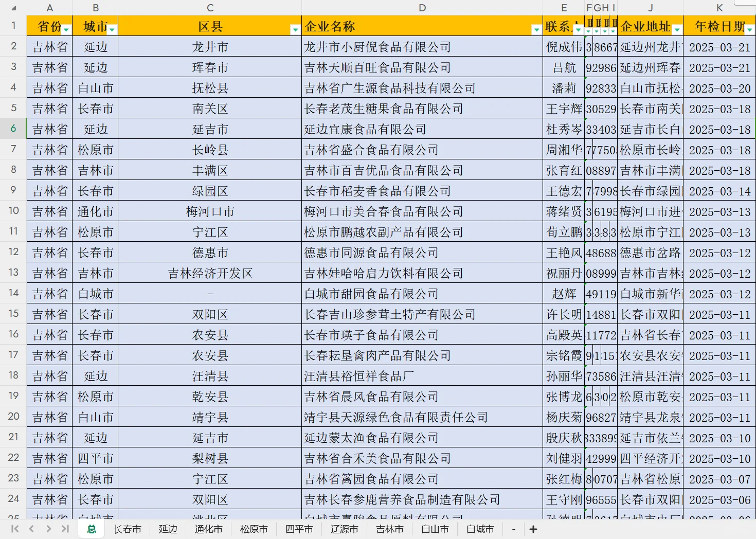Select the 抚松县 district cell
Screen dimensions: 756x539
coord(210,87)
